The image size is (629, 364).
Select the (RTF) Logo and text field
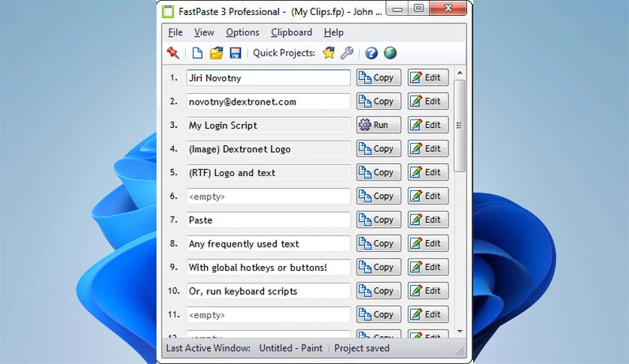pos(269,172)
